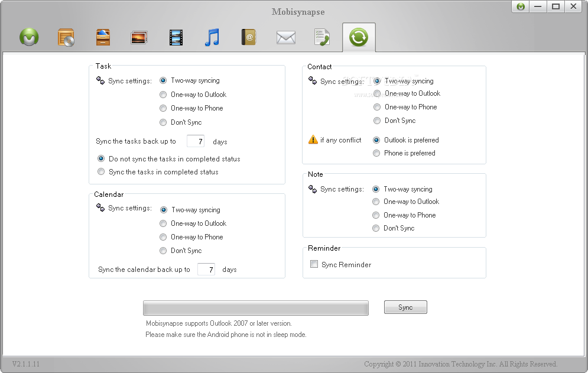
Task: Open the blue music note icon
Action: [x=212, y=37]
